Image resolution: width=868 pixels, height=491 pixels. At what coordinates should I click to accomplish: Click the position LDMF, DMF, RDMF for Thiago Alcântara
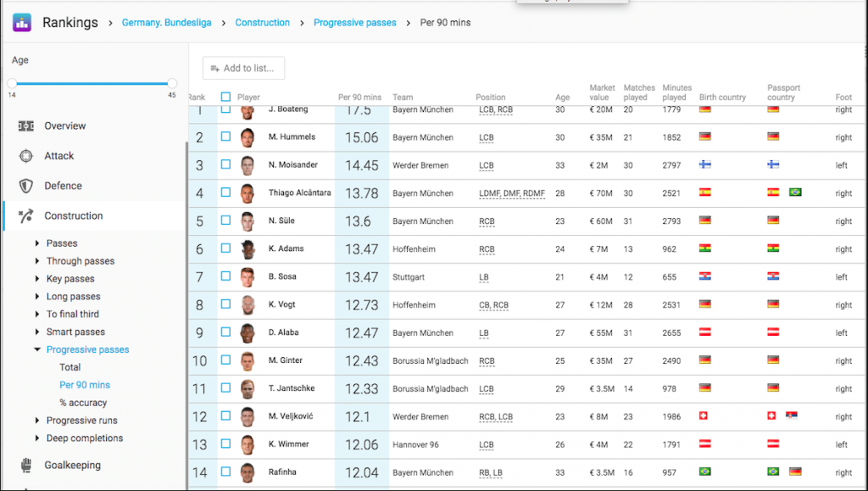coord(512,193)
